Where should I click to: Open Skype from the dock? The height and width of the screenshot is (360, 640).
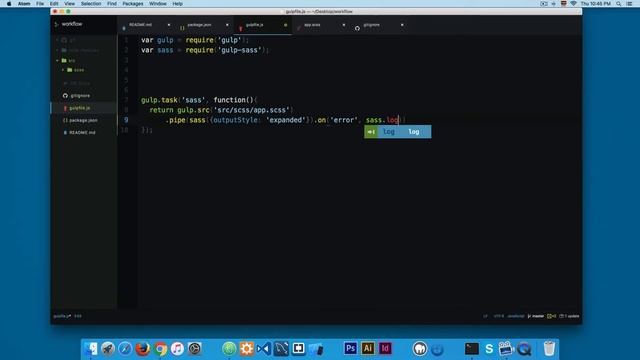[489, 349]
